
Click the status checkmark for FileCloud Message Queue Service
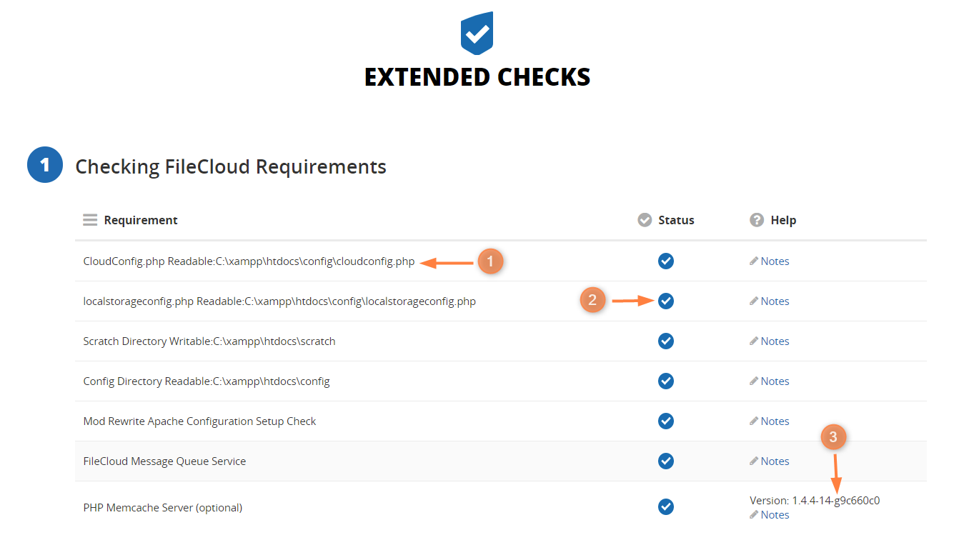pos(665,461)
